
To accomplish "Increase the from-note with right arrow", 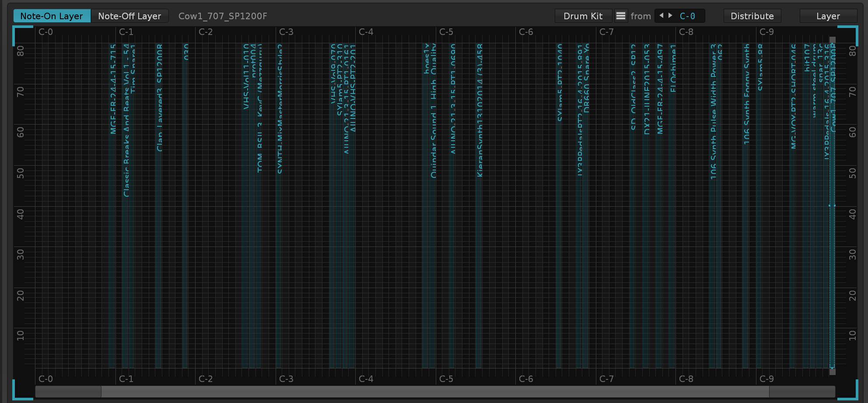I will tap(670, 16).
